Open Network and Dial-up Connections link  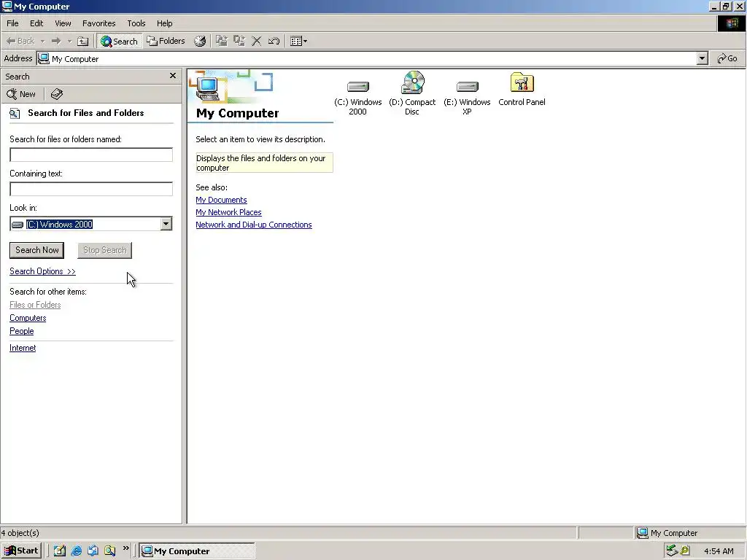[253, 225]
